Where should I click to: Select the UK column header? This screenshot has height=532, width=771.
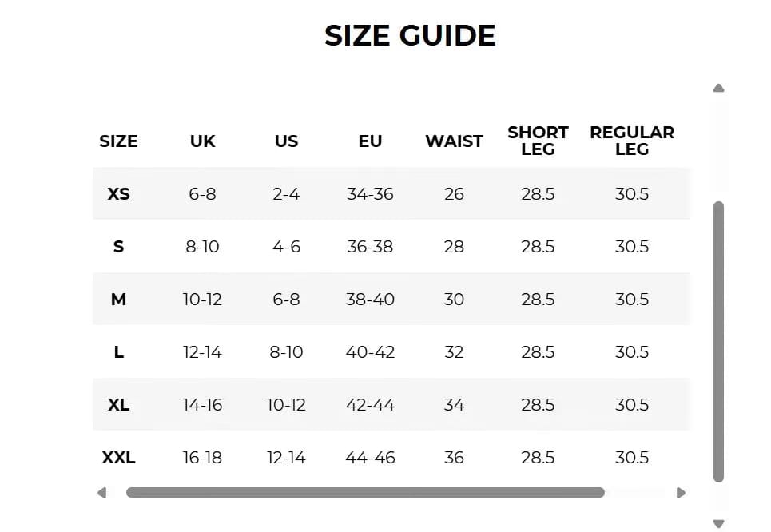[203, 141]
